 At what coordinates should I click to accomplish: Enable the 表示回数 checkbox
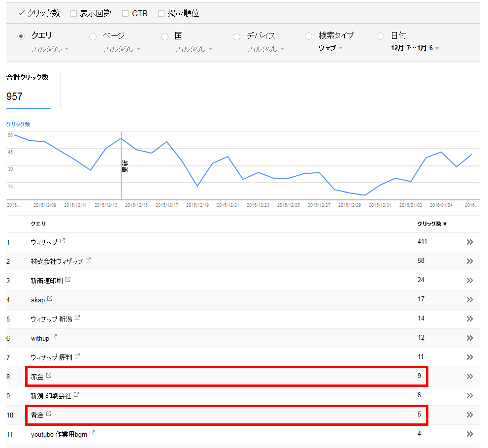73,13
